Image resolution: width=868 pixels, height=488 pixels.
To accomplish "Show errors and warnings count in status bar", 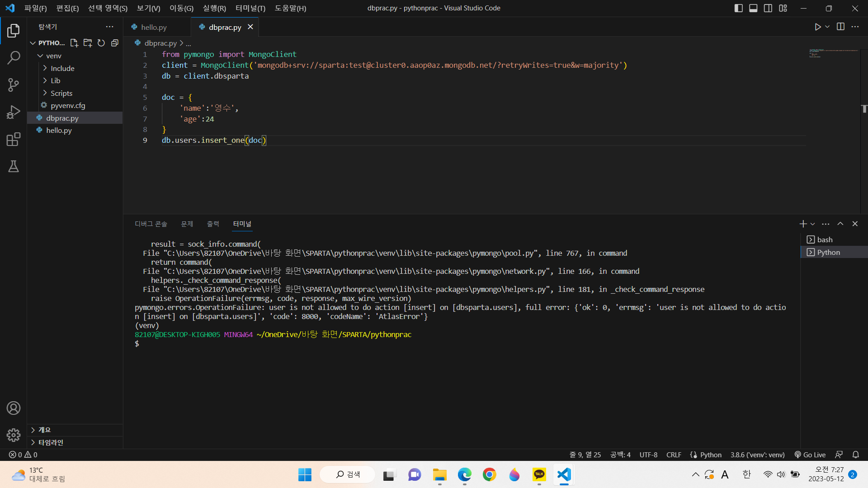I will 24,455.
